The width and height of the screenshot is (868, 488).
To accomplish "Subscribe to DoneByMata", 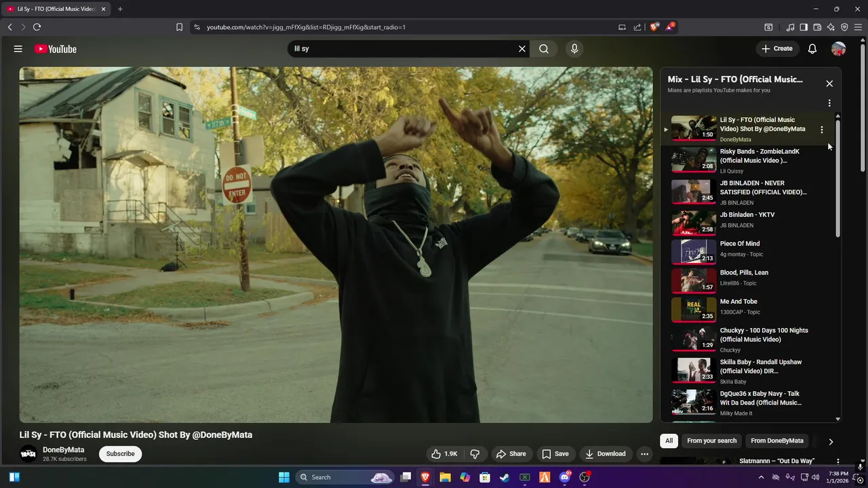I will click(x=120, y=454).
